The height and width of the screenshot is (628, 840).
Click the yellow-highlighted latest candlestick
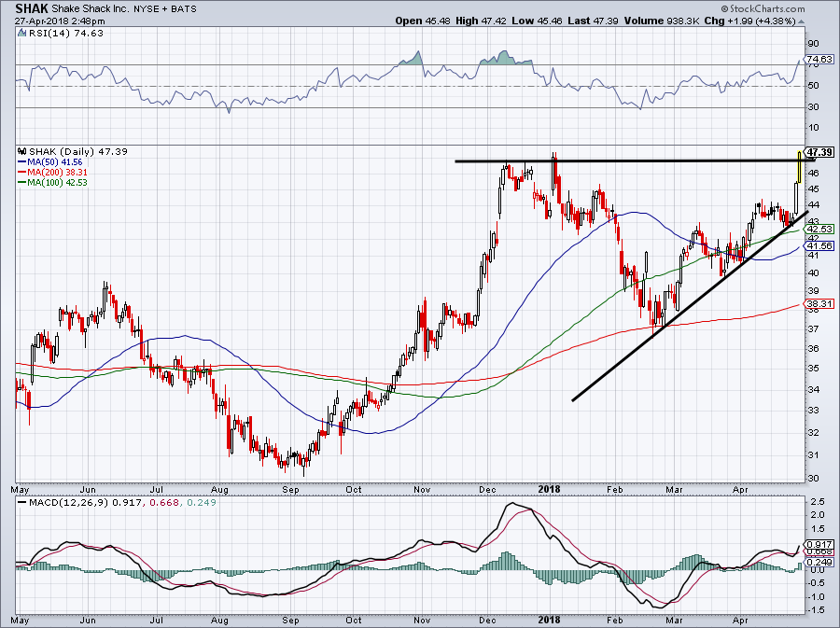pyautogui.click(x=799, y=166)
